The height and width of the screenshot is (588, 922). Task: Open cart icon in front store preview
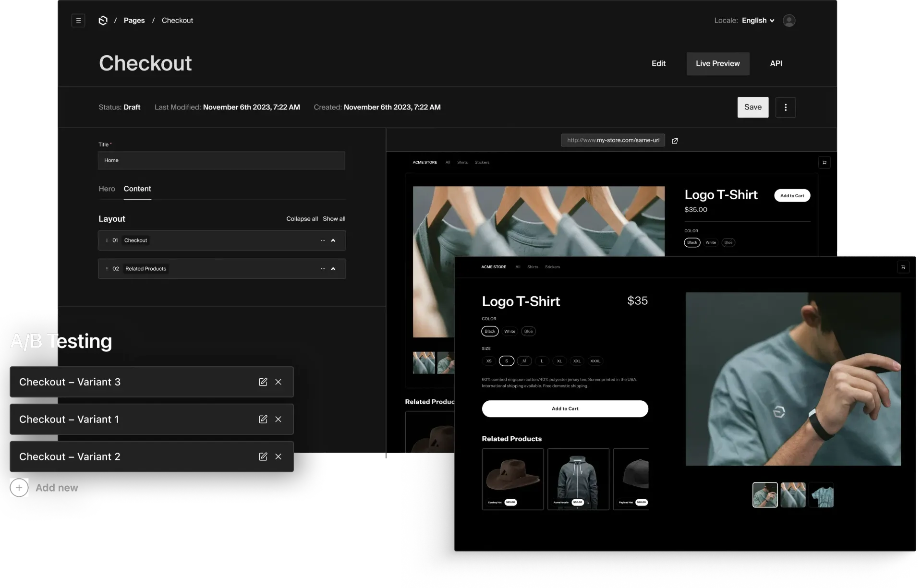[x=903, y=267]
